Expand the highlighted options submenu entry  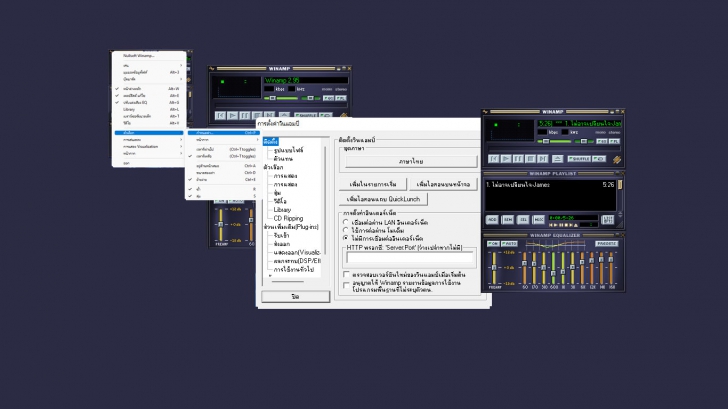click(149, 133)
